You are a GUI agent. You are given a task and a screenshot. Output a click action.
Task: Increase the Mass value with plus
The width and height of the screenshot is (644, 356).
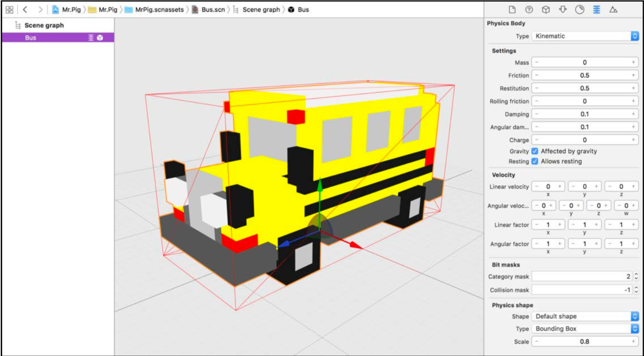point(633,63)
